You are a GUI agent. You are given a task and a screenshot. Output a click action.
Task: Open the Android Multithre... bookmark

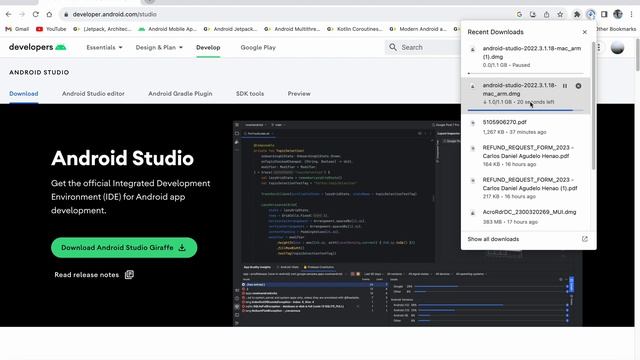click(292, 29)
